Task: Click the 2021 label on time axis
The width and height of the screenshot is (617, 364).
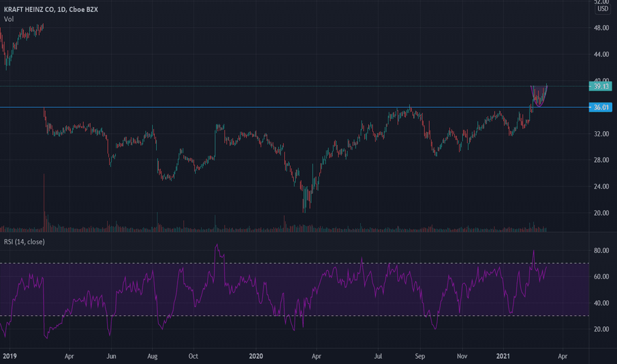Action: [x=503, y=356]
